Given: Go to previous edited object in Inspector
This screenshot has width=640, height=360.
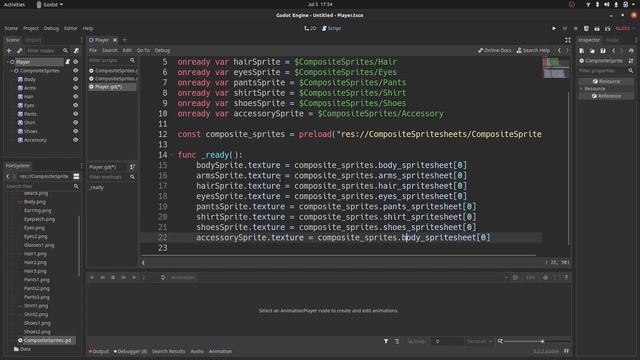Looking at the screenshot, I should tap(613, 51).
